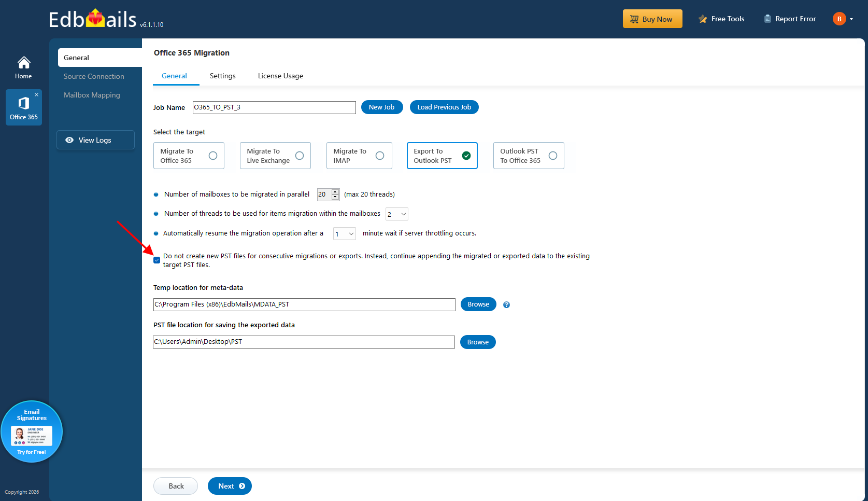This screenshot has height=501, width=868.
Task: Edit the PST file save location field
Action: tap(304, 342)
